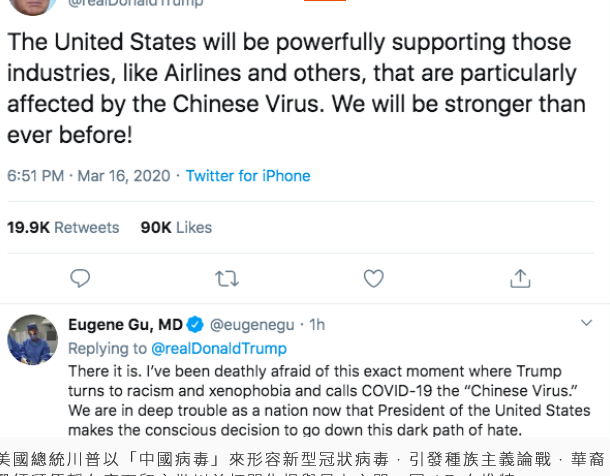The width and height of the screenshot is (610, 476).
Task: Like the tweet with the heart icon
Action: click(x=374, y=277)
